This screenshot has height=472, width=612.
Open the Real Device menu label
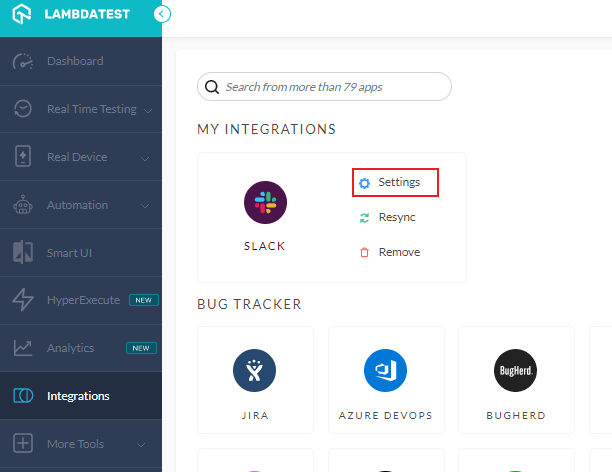tap(77, 157)
